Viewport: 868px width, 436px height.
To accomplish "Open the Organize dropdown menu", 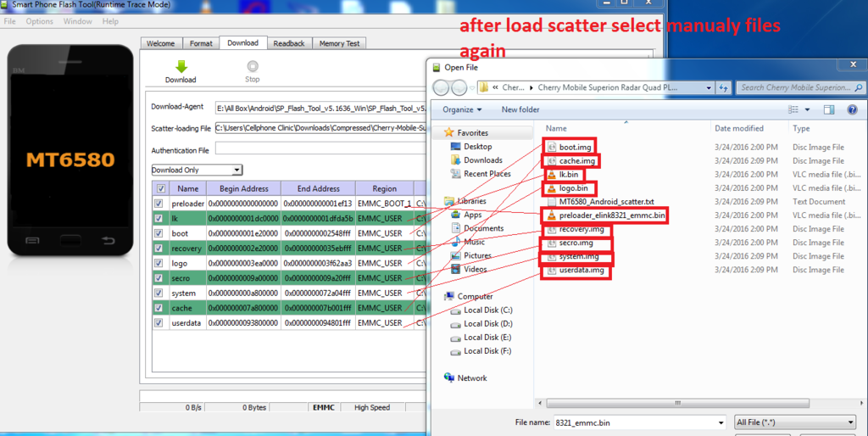I will (462, 109).
